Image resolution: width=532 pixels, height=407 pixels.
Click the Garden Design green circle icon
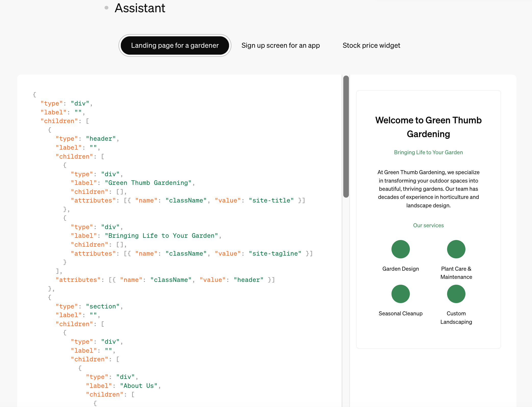400,249
